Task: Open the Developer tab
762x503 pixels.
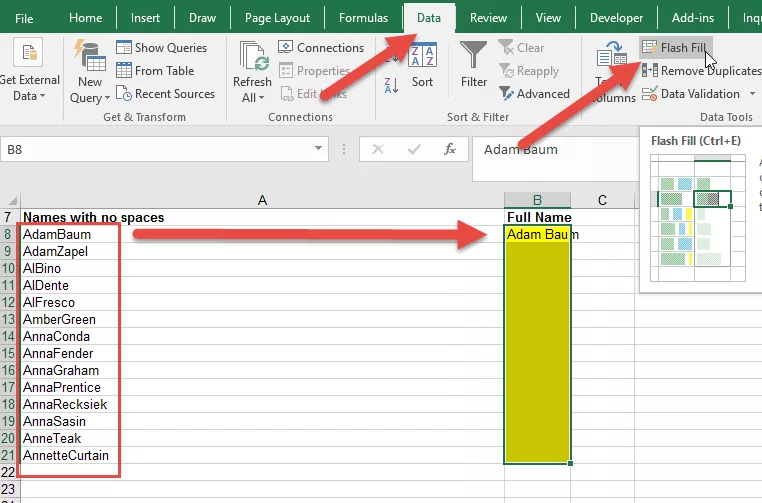Action: (x=616, y=18)
